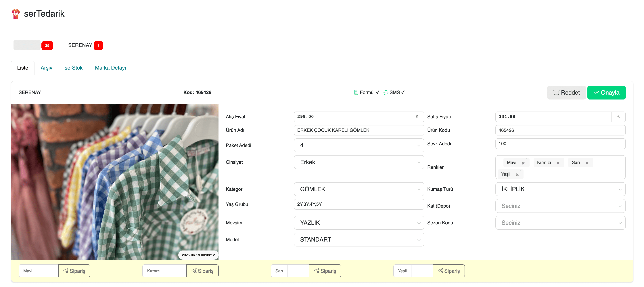Switch to the Arşiv tab
Image resolution: width=644 pixels, height=287 pixels.
point(47,68)
